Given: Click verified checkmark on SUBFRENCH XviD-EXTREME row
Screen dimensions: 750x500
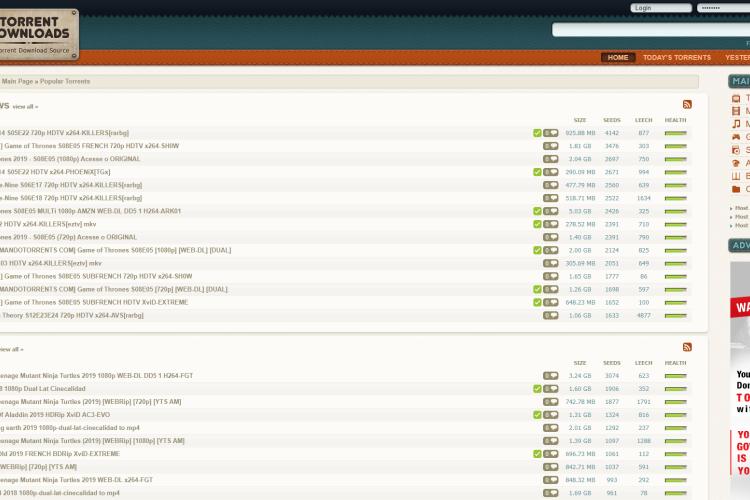Looking at the screenshot, I should (x=537, y=302).
